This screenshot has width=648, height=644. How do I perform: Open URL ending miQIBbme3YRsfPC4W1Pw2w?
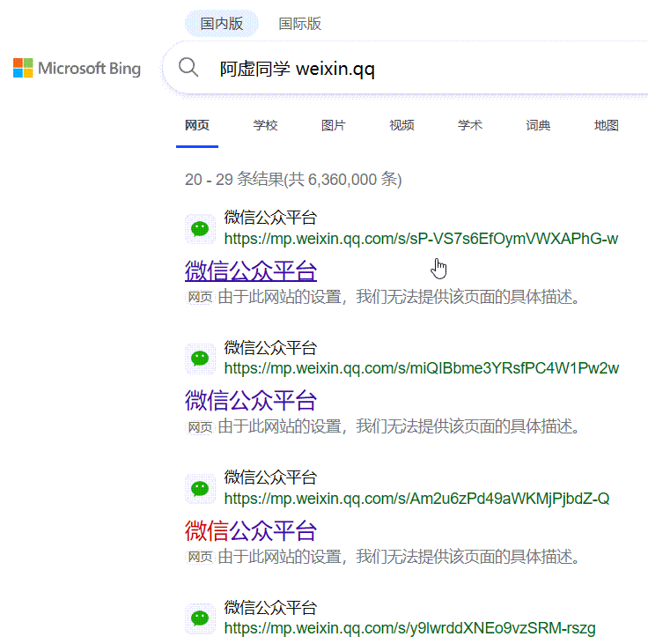pyautogui.click(x=422, y=368)
